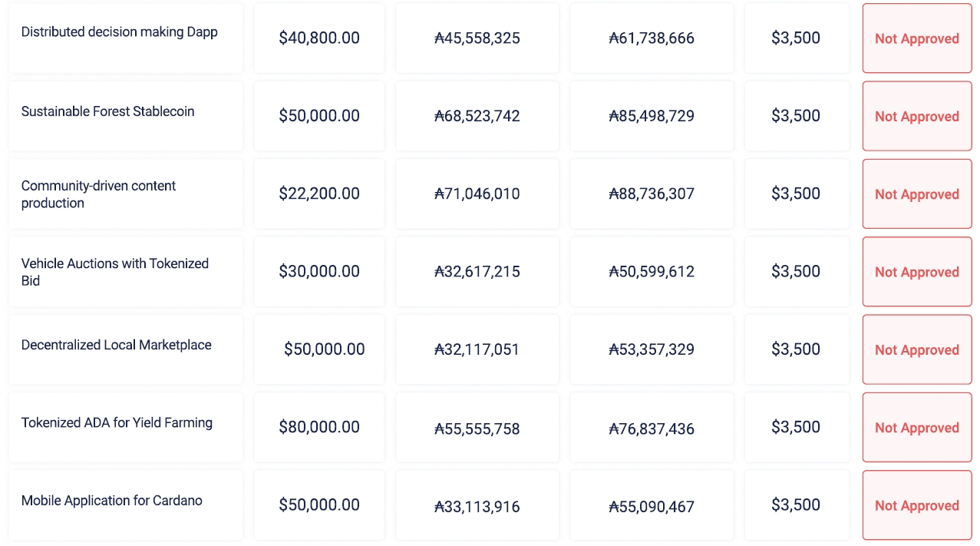The height and width of the screenshot is (546, 980).
Task: Click the $80,000.00 amount cell
Action: coord(319,428)
